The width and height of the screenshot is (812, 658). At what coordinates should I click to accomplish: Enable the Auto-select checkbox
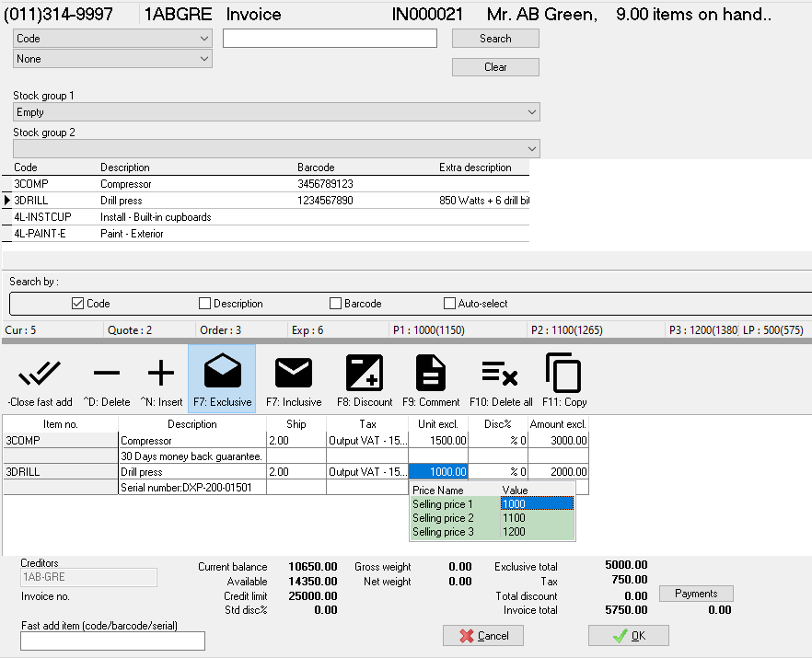point(449,304)
